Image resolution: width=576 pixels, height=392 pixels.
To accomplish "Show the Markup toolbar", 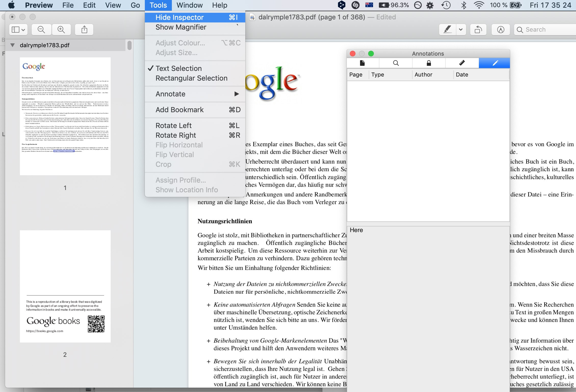I will tap(501, 30).
